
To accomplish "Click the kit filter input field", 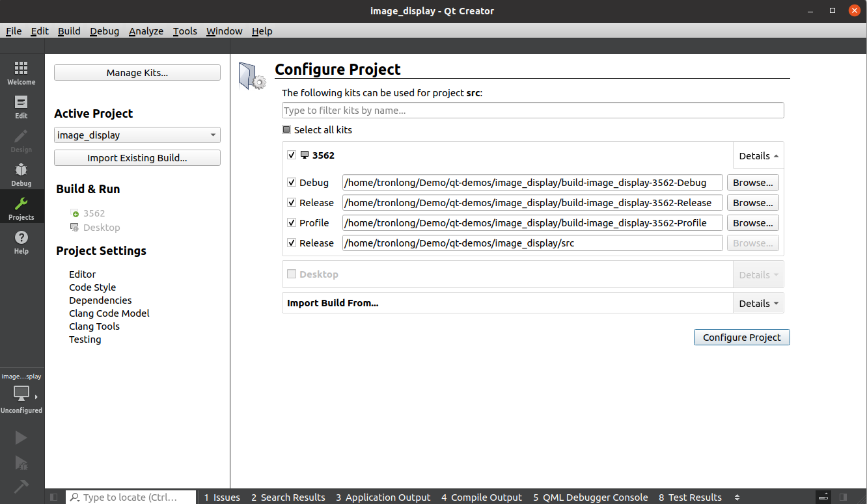I will point(532,111).
